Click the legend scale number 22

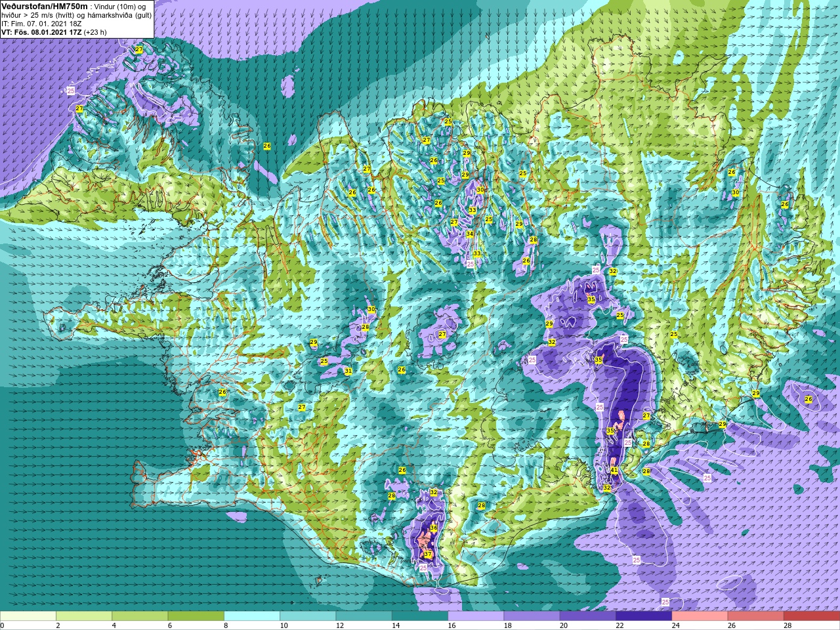click(620, 625)
